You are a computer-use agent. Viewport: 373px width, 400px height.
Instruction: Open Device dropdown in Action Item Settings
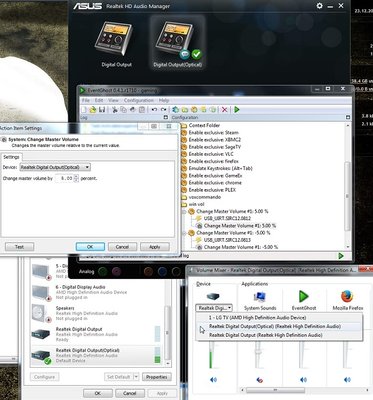(55, 167)
